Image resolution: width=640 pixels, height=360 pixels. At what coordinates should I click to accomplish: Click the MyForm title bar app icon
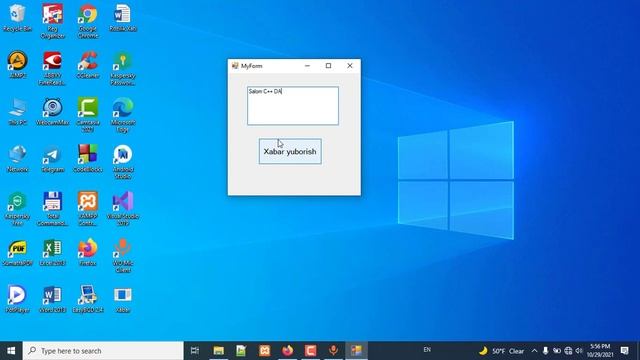point(235,66)
